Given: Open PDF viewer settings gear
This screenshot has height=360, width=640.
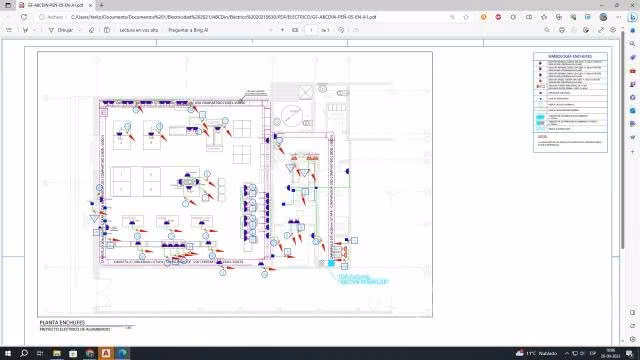Looking at the screenshot, I should pyautogui.click(x=613, y=30).
